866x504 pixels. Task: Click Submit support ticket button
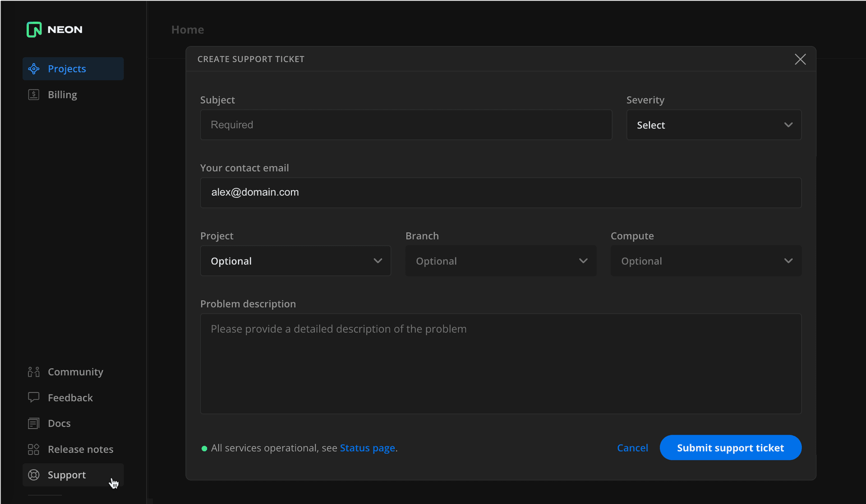(730, 448)
